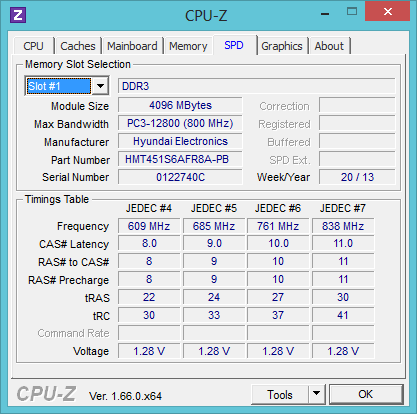
Task: Open the Graphics tab
Action: (x=282, y=46)
